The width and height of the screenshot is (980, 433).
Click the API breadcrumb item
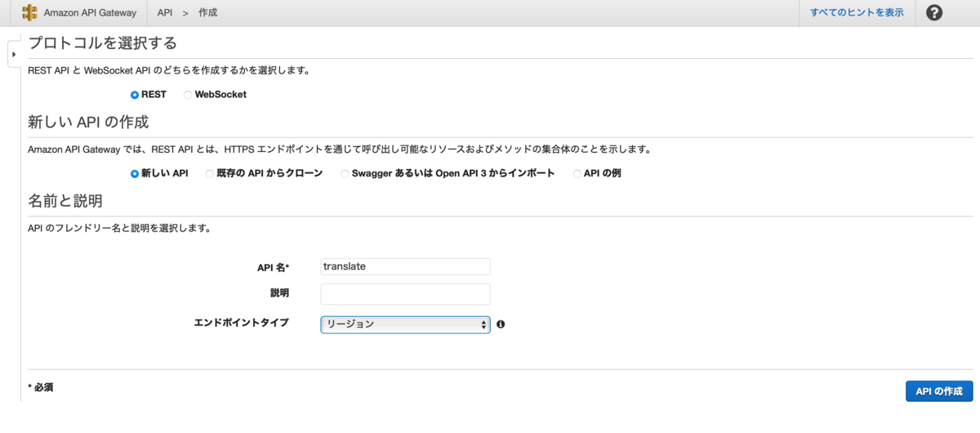point(165,13)
